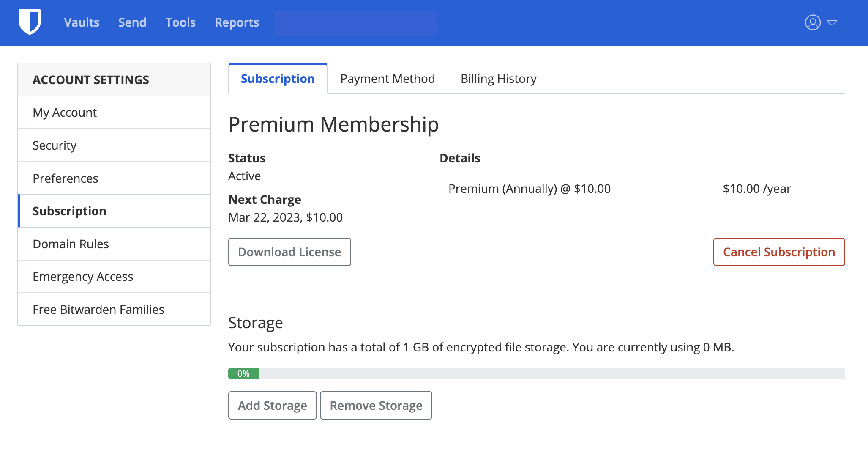Select the Subscription tab
Screen dimensions: 868x450
[277, 78]
